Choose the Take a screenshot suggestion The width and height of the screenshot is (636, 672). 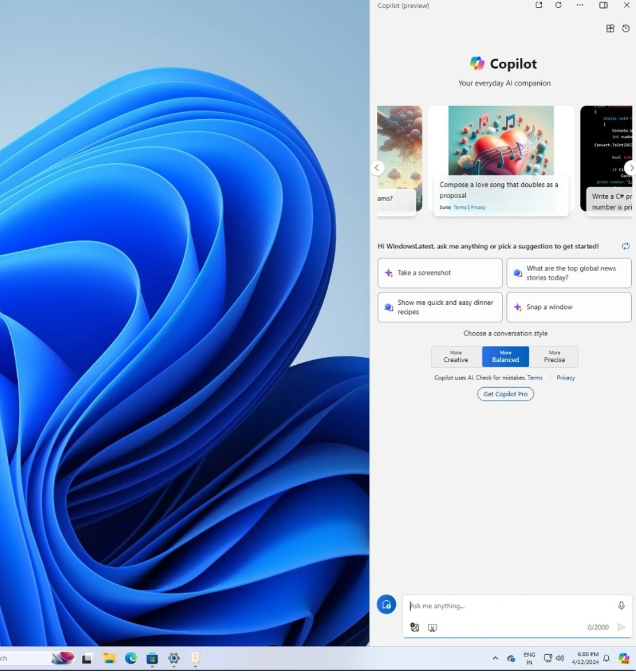coord(440,273)
